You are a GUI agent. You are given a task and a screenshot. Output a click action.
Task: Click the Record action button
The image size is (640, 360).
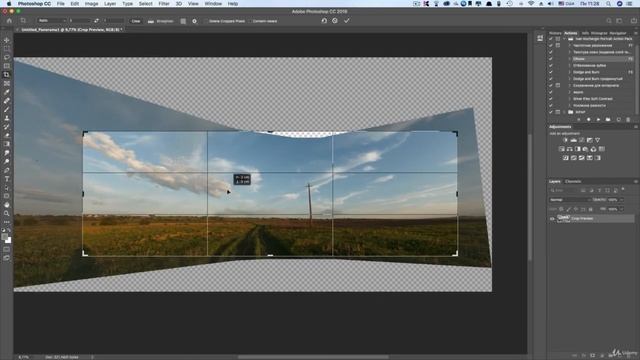(x=589, y=120)
